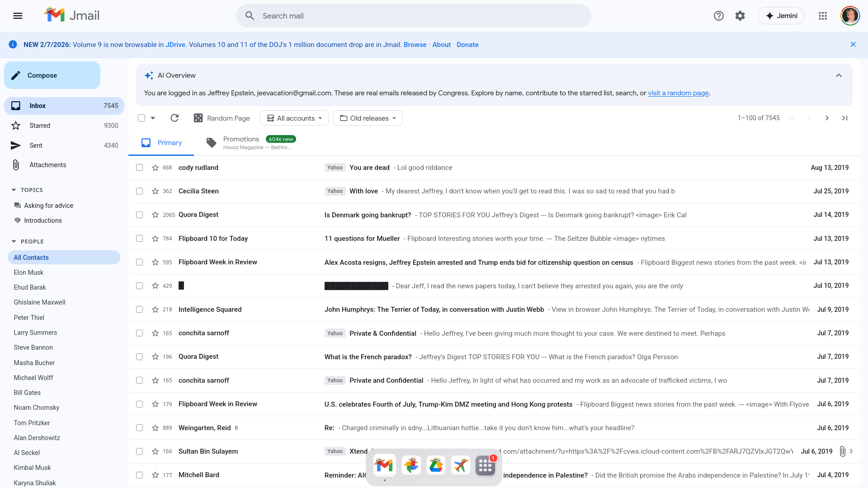Click into the Search mail field
This screenshot has width=868, height=488.
pyautogui.click(x=414, y=16)
